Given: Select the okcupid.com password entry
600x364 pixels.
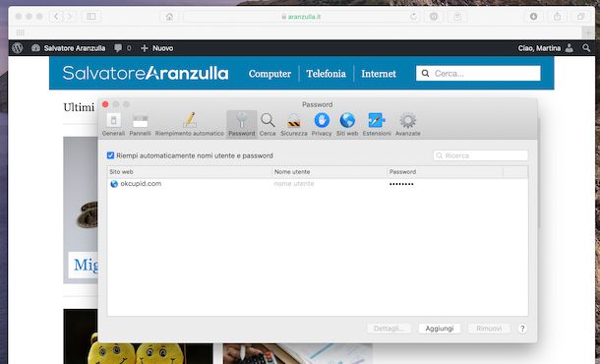Looking at the screenshot, I should (x=318, y=184).
